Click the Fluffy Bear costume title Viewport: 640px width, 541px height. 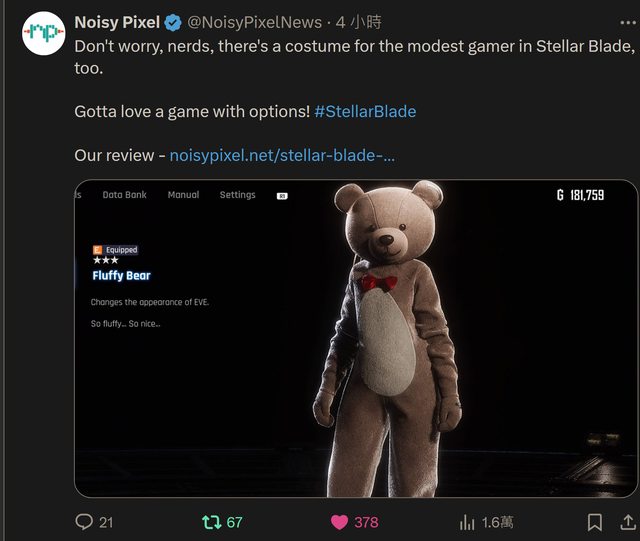(x=121, y=275)
